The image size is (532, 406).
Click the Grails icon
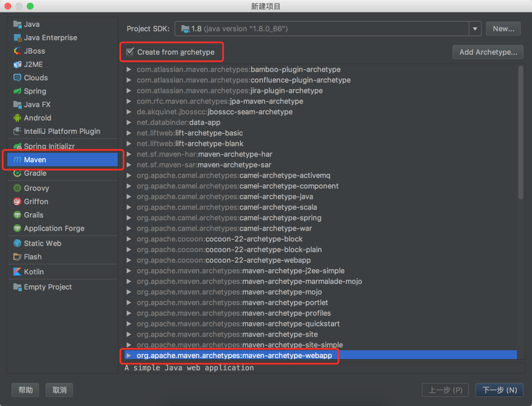17,215
